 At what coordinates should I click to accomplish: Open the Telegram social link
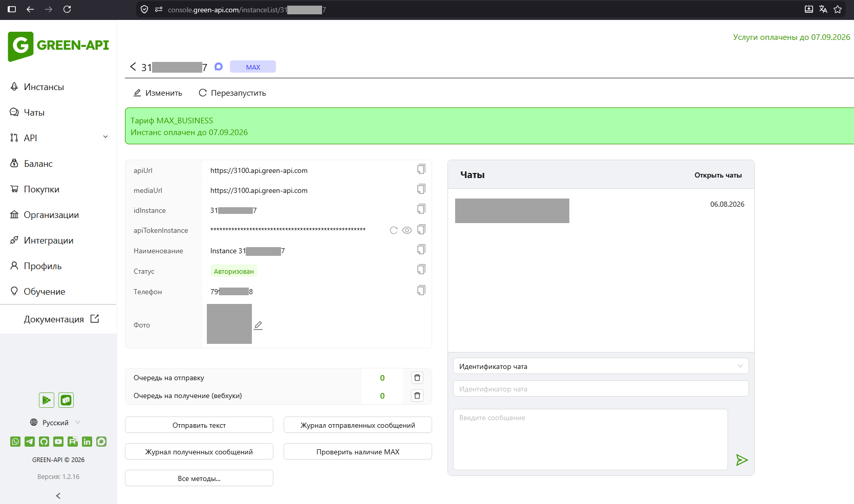click(x=30, y=442)
